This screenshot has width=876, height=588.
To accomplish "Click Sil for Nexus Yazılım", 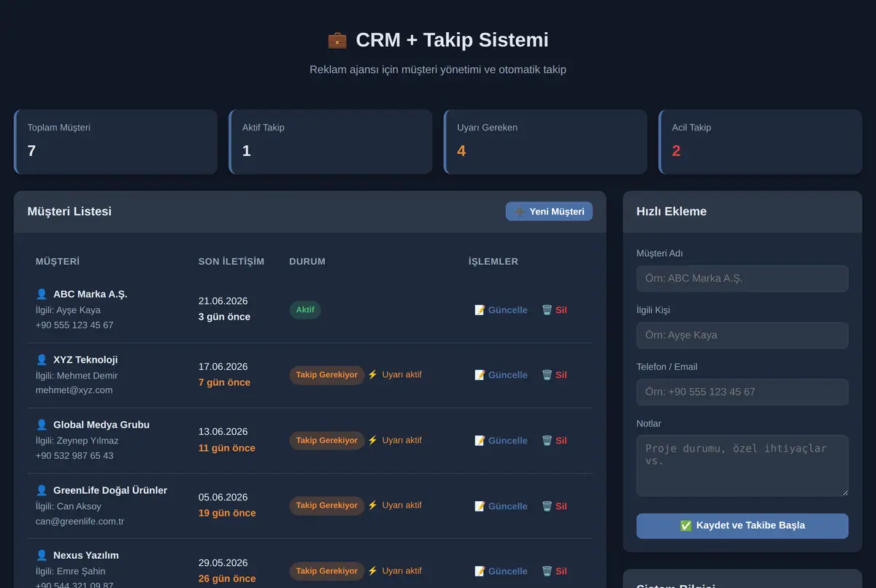I will coord(554,571).
